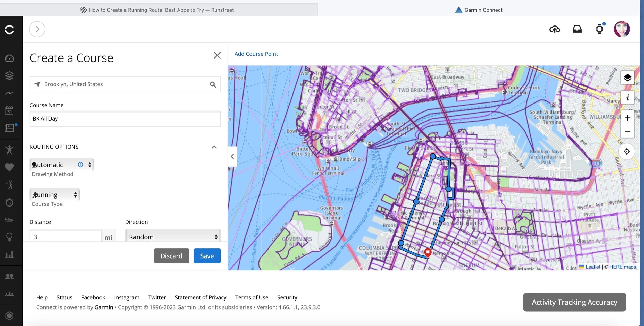This screenshot has height=326, width=644.
Task: Enable the locate crosshair on the map
Action: 627,151
